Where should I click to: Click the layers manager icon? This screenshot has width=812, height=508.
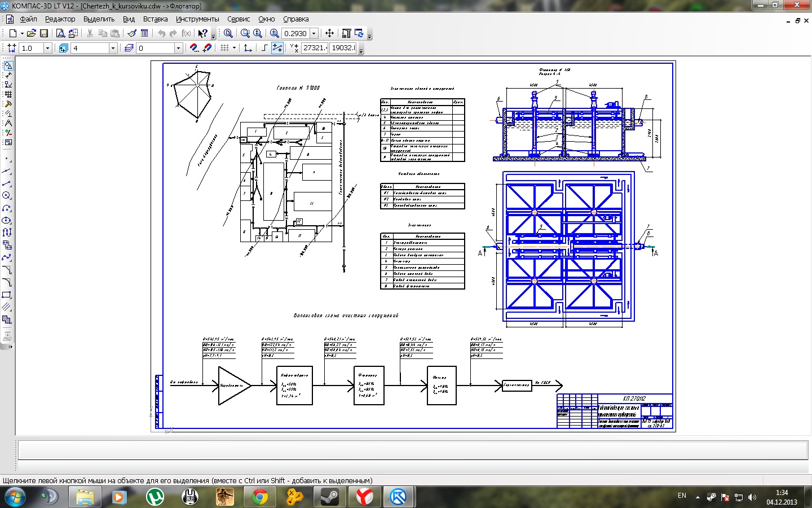[129, 48]
